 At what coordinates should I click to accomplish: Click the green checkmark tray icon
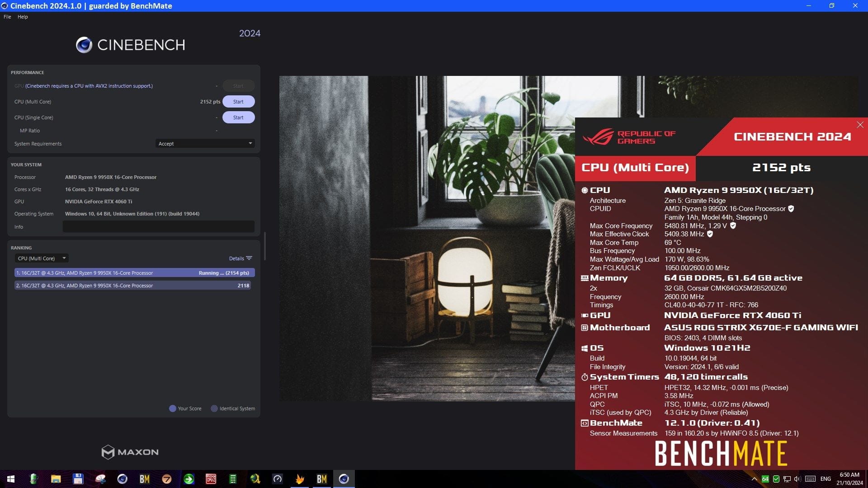coord(776,479)
